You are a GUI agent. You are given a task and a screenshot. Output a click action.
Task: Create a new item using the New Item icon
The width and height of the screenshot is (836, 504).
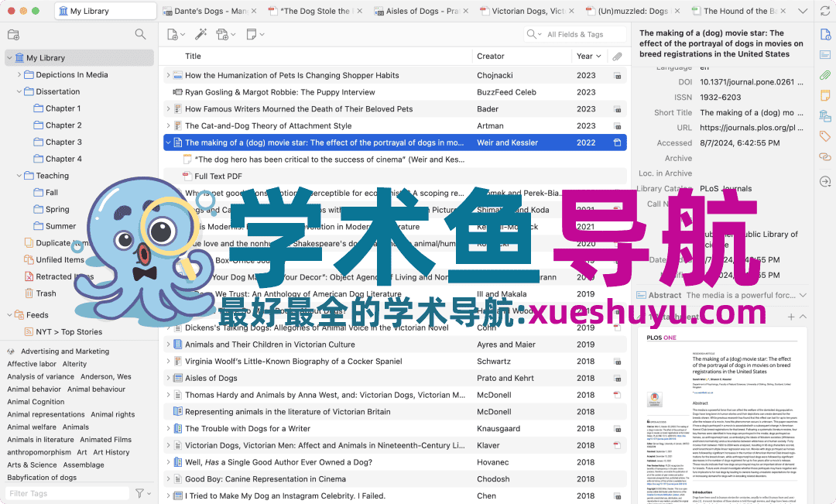[x=170, y=34]
